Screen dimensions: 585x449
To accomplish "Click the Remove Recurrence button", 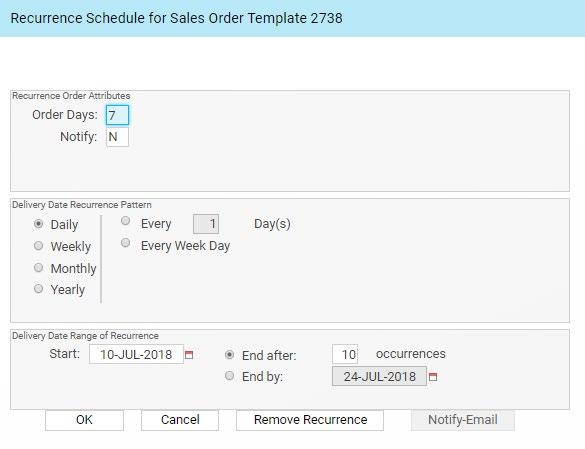I will [x=310, y=420].
